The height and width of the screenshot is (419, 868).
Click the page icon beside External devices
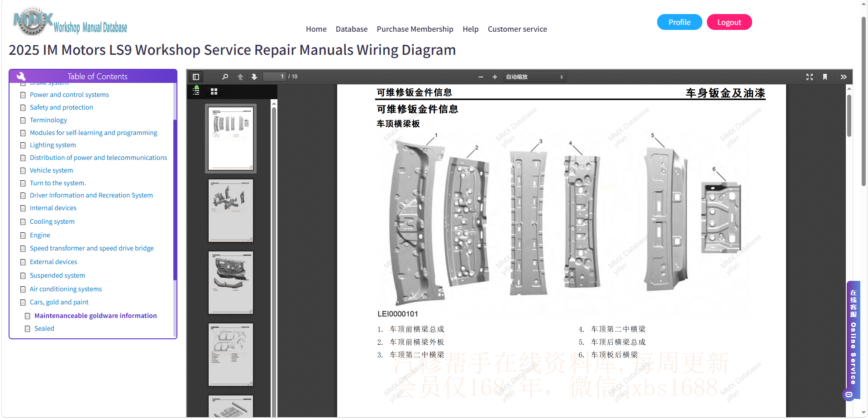23,262
